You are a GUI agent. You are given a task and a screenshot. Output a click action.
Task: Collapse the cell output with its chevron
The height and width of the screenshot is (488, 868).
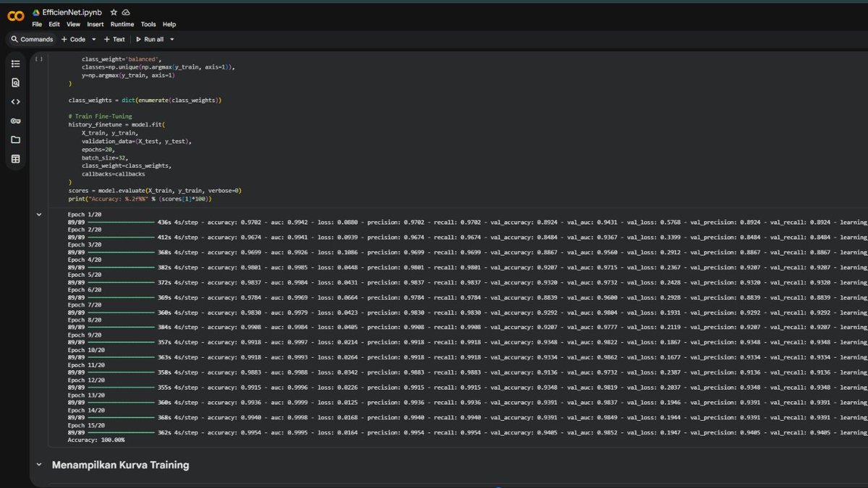click(x=39, y=215)
